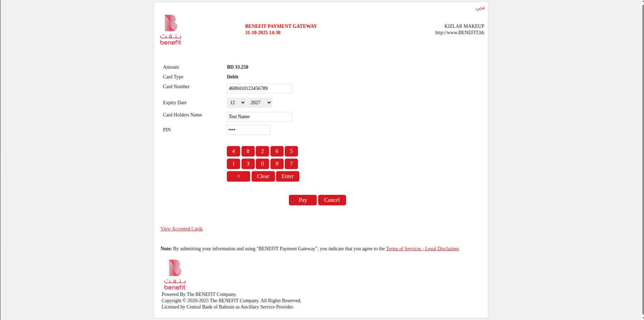The height and width of the screenshot is (320, 644).
Task: Click the KIZLAR MAKEUP merchant name
Action: 464,26
